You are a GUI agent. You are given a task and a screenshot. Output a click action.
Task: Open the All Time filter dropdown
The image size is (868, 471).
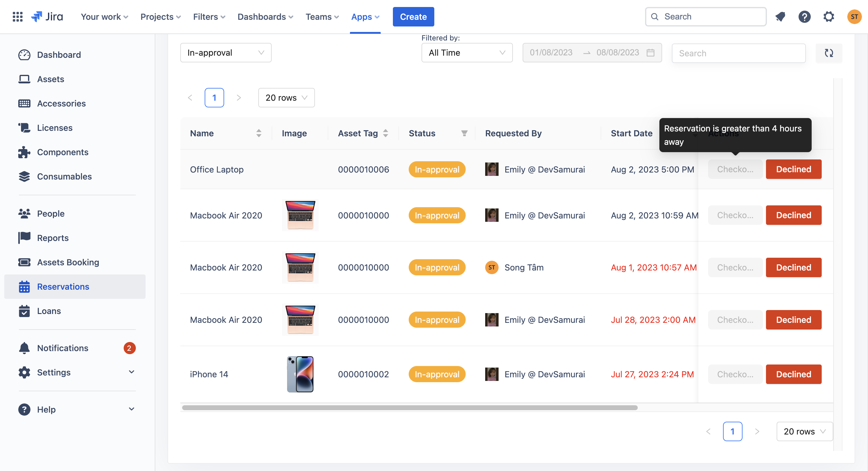coord(467,53)
